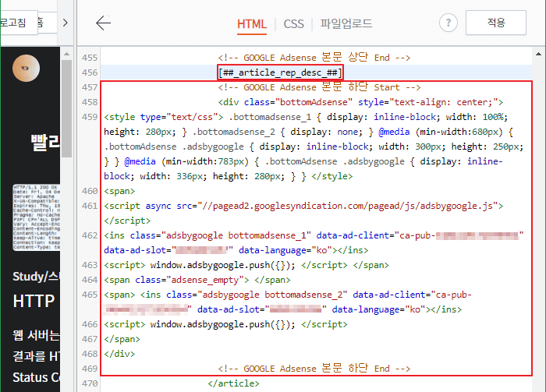Click the lone <span> tag on line 460
This screenshot has width=546, height=392.
(x=119, y=191)
